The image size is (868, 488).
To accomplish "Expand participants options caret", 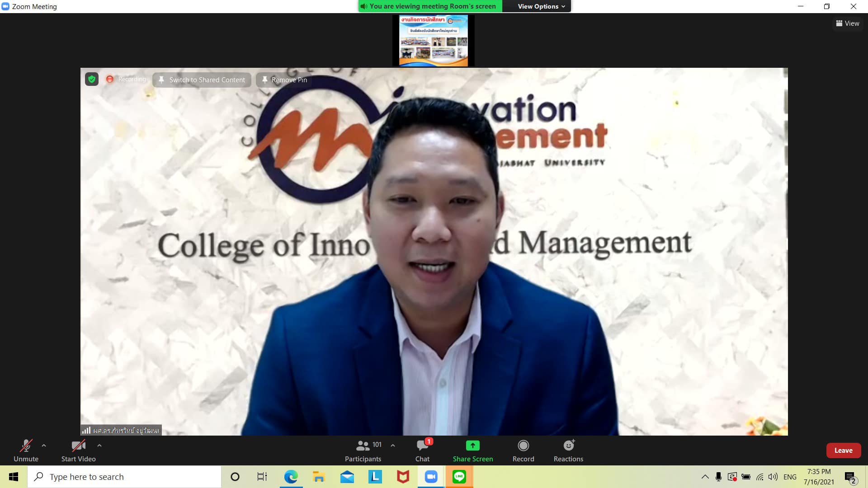I will click(x=393, y=446).
